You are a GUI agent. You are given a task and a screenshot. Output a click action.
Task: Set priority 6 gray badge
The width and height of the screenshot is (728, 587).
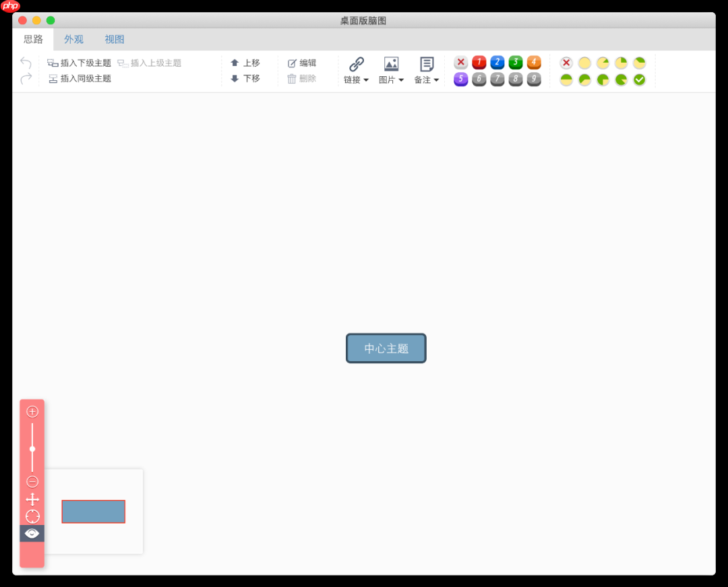[x=479, y=80]
